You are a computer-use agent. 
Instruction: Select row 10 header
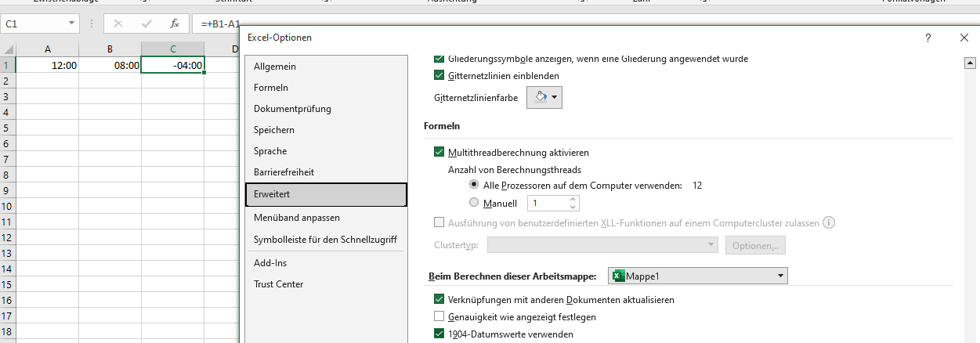point(8,207)
